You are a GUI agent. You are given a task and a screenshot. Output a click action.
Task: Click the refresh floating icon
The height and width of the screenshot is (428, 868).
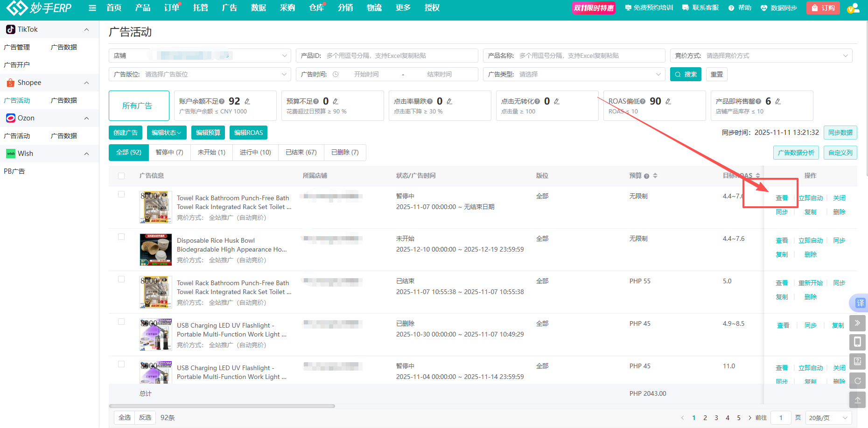pos(857,380)
